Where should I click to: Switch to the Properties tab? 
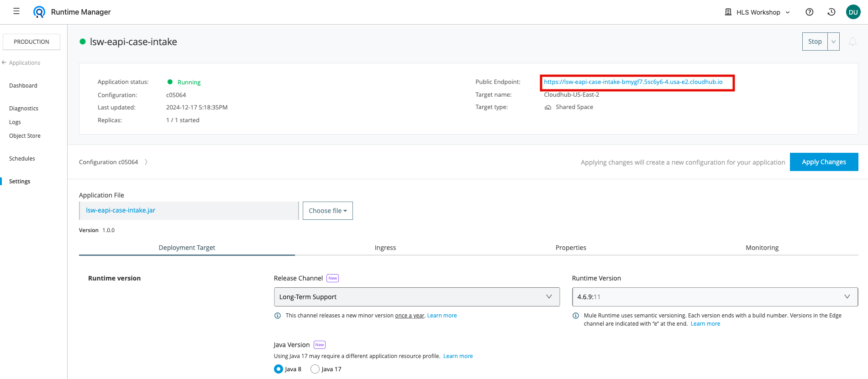pyautogui.click(x=570, y=248)
